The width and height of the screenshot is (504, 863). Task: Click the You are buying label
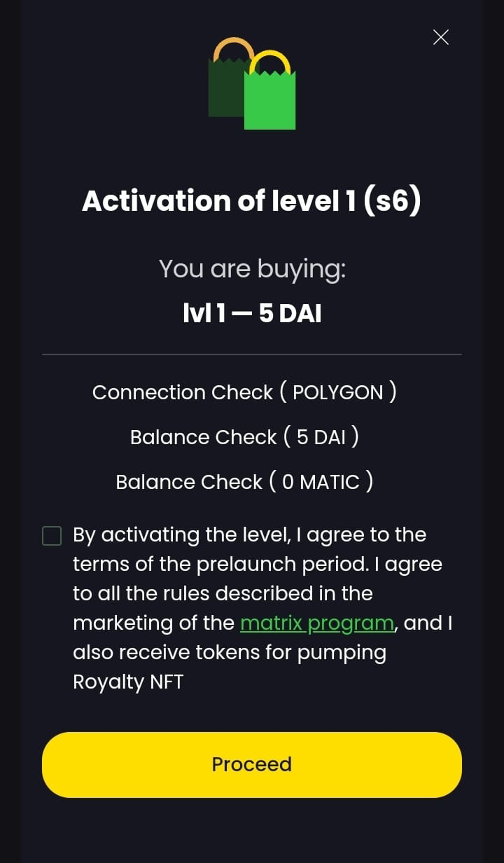[252, 268]
